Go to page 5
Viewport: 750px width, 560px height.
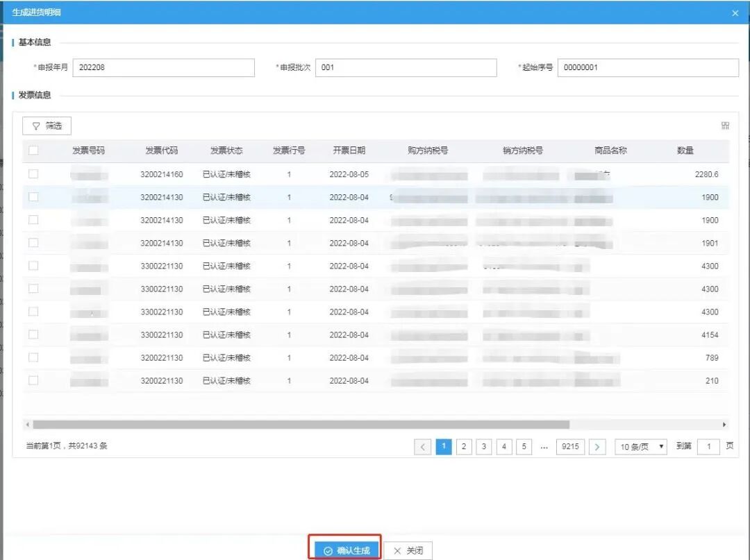[524, 446]
